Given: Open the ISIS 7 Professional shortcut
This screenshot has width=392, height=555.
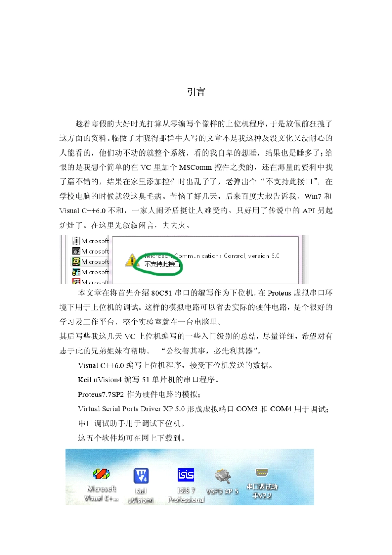Looking at the screenshot, I should click(x=186, y=486).
